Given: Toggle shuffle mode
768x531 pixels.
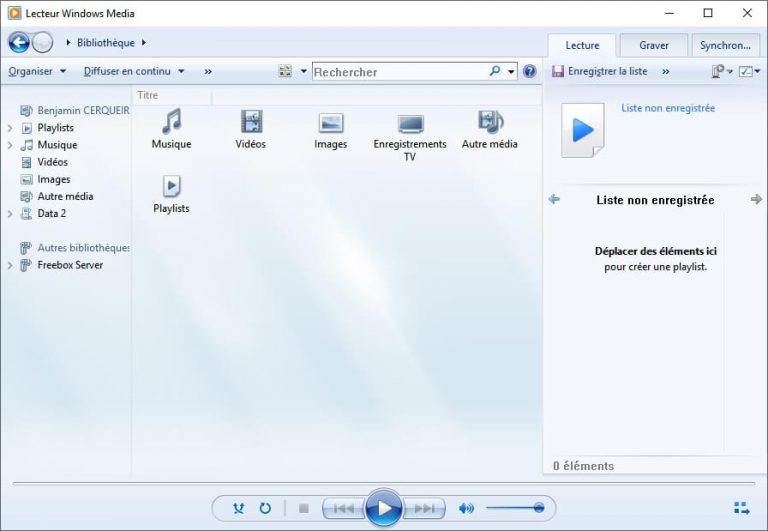Looking at the screenshot, I should (239, 508).
